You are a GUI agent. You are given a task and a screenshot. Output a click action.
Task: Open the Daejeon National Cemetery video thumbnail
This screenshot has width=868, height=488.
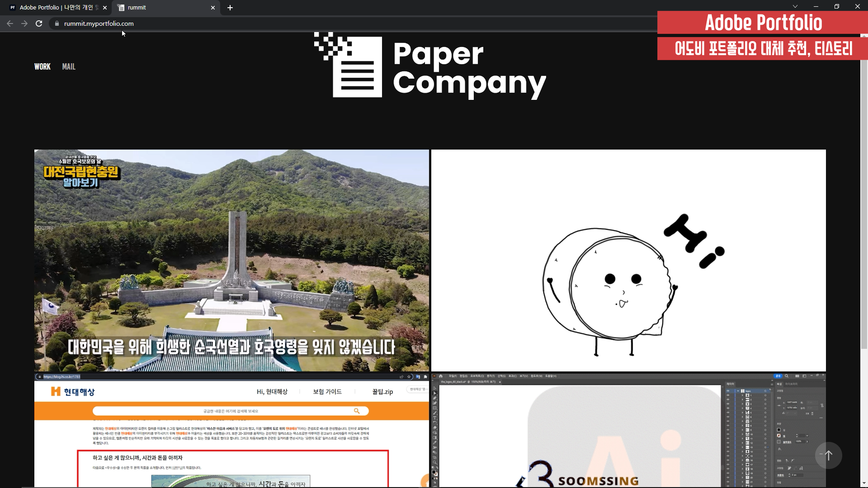(x=231, y=260)
